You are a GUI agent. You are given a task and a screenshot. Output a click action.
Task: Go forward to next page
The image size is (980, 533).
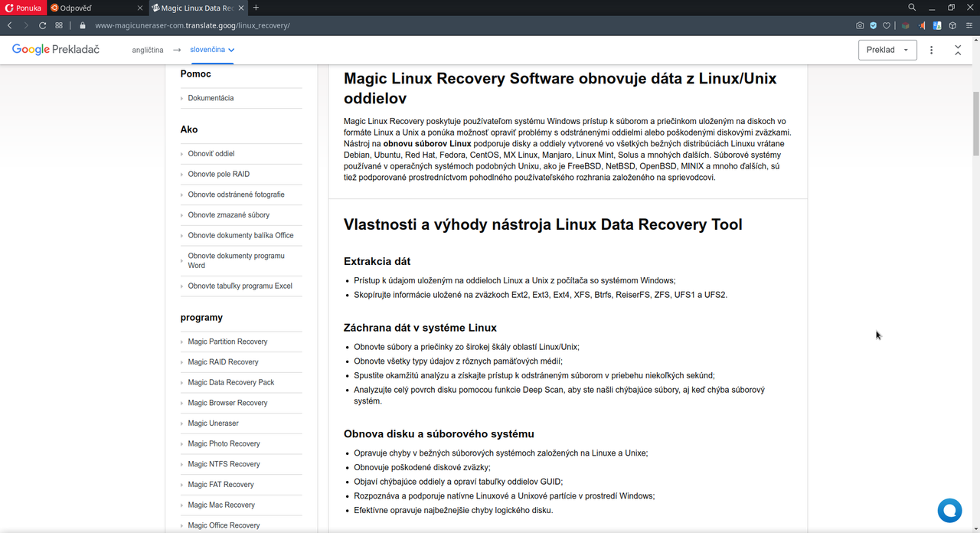27,25
